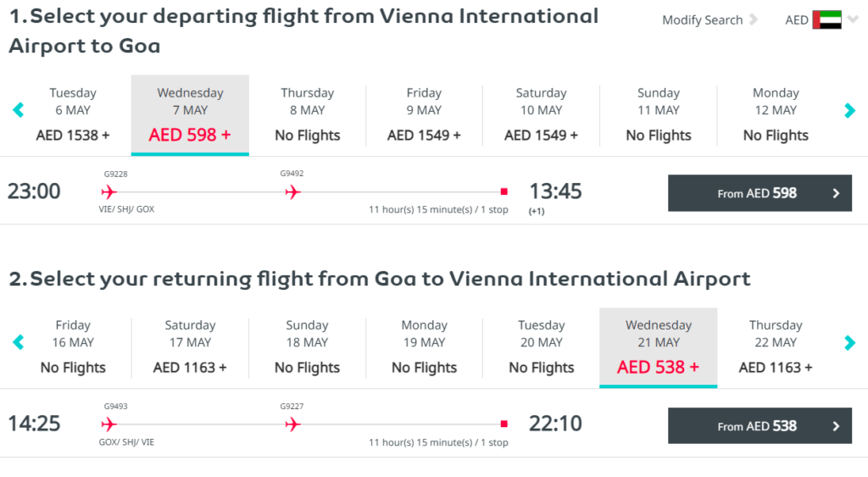This screenshot has height=477, width=868.
Task: Click the G9227 connecting flight plane icon
Action: point(292,424)
